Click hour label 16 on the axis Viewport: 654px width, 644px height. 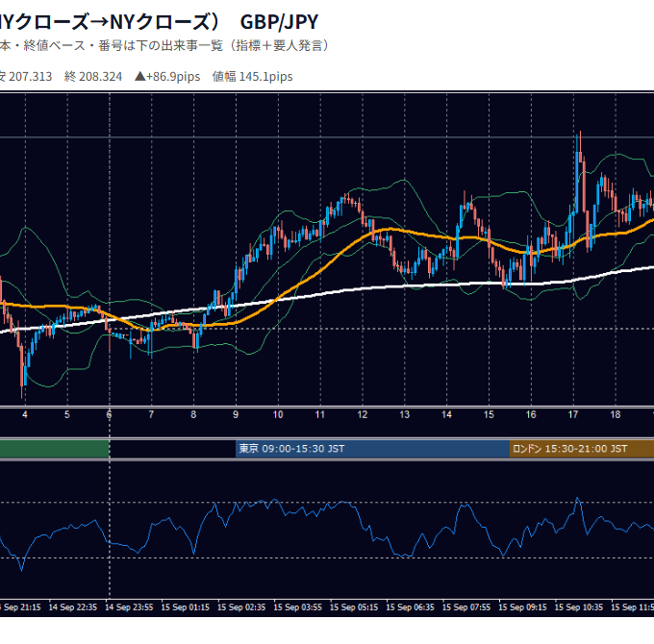pos(531,414)
